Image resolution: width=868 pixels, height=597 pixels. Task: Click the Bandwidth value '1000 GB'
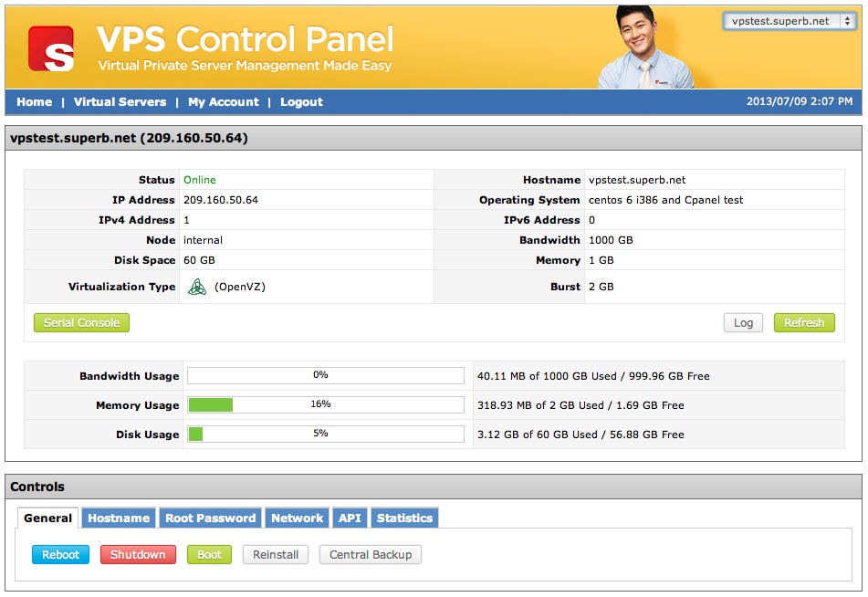pos(611,240)
